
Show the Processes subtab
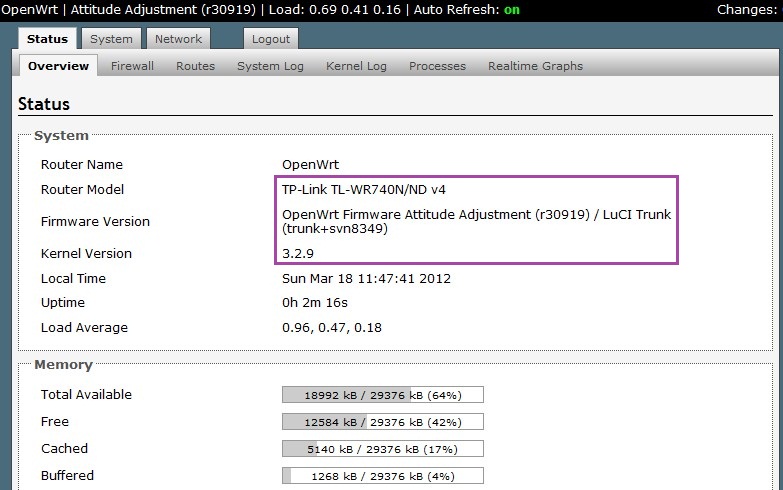click(437, 66)
